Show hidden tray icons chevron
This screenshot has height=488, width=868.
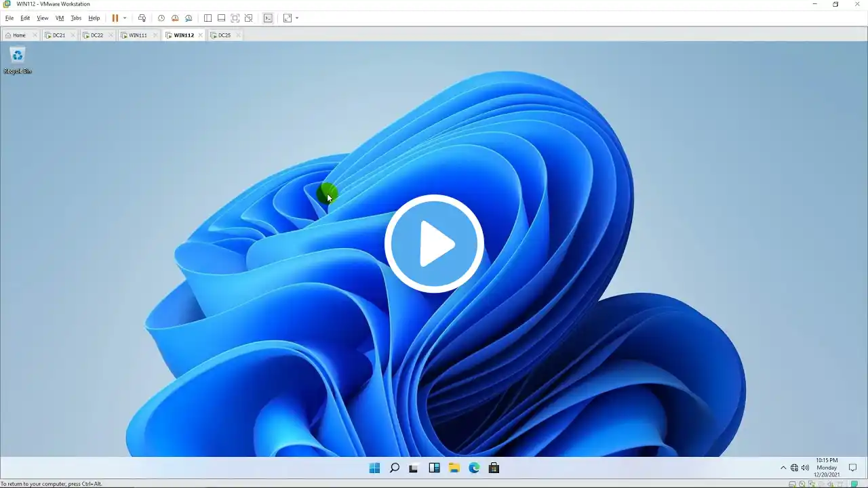click(x=783, y=468)
